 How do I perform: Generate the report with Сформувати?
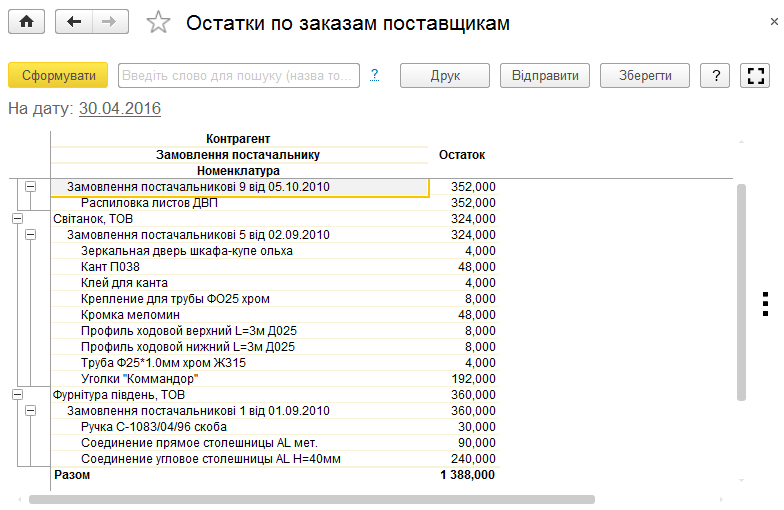click(x=58, y=76)
